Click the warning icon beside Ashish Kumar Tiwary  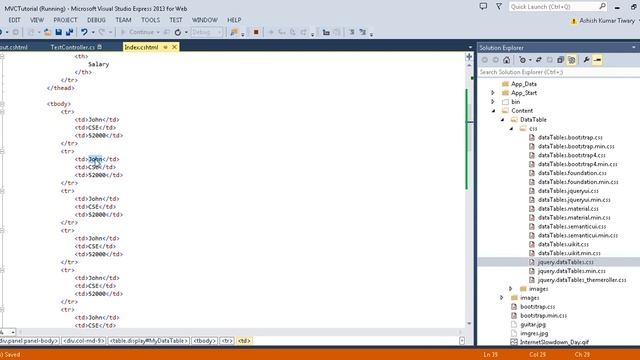tap(573, 21)
